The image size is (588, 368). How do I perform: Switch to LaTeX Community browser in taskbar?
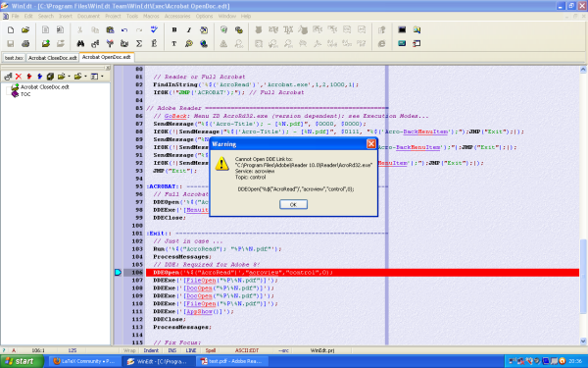[84, 361]
